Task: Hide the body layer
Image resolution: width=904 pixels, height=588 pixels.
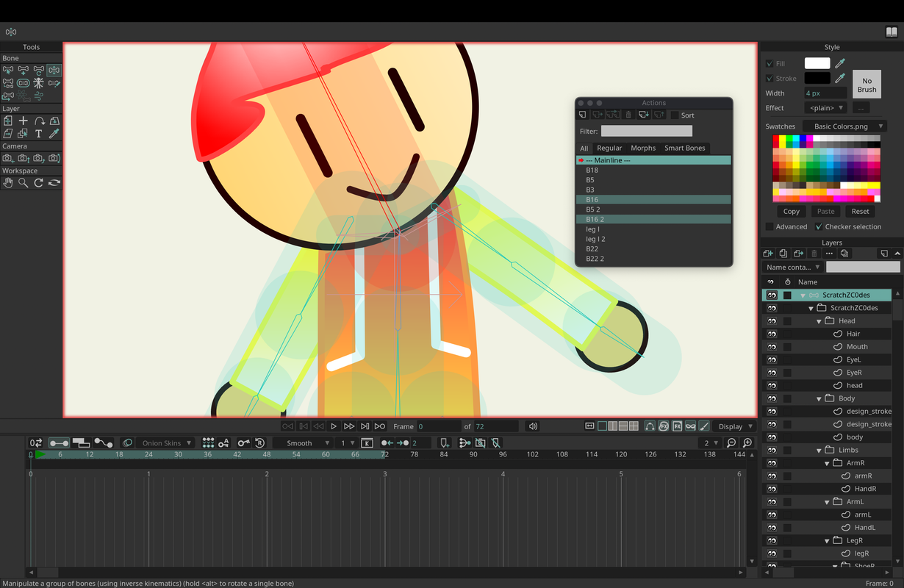Action: (772, 437)
